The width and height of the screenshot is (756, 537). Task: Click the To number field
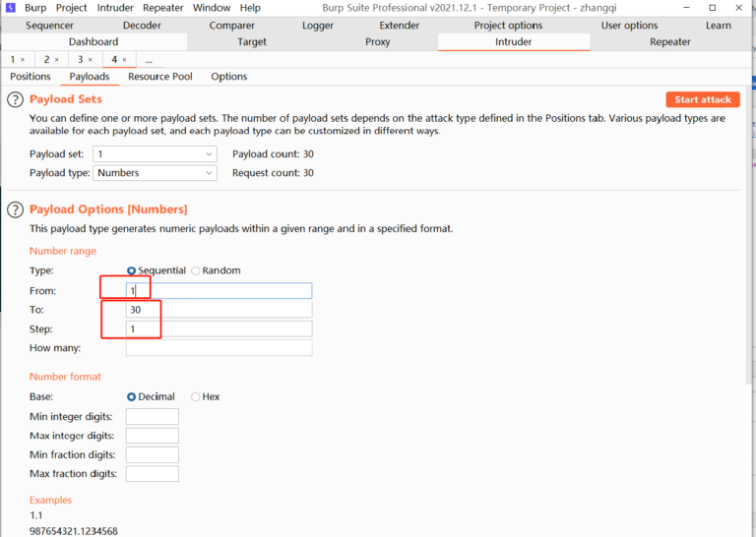click(219, 310)
